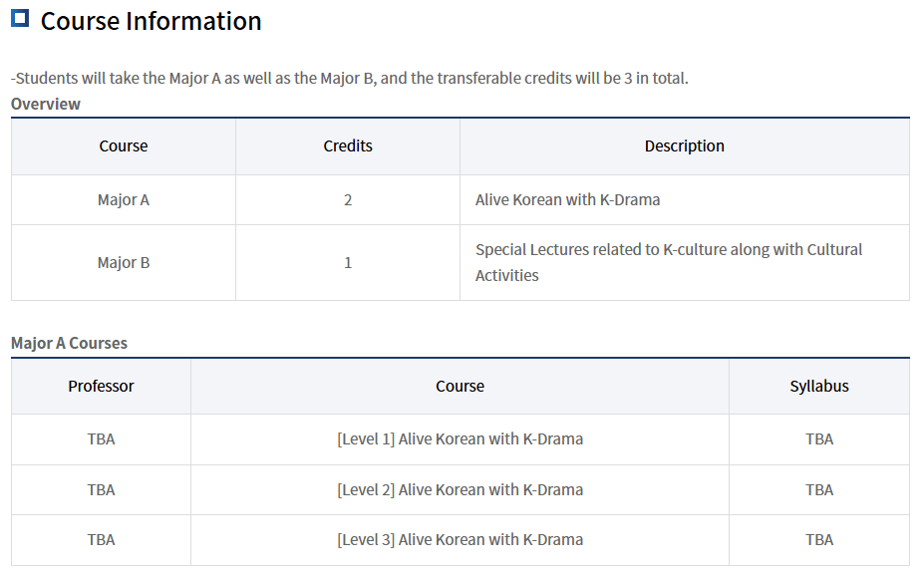This screenshot has width=924, height=574.
Task: Click the Description column header in Overview
Action: pyautogui.click(x=684, y=145)
